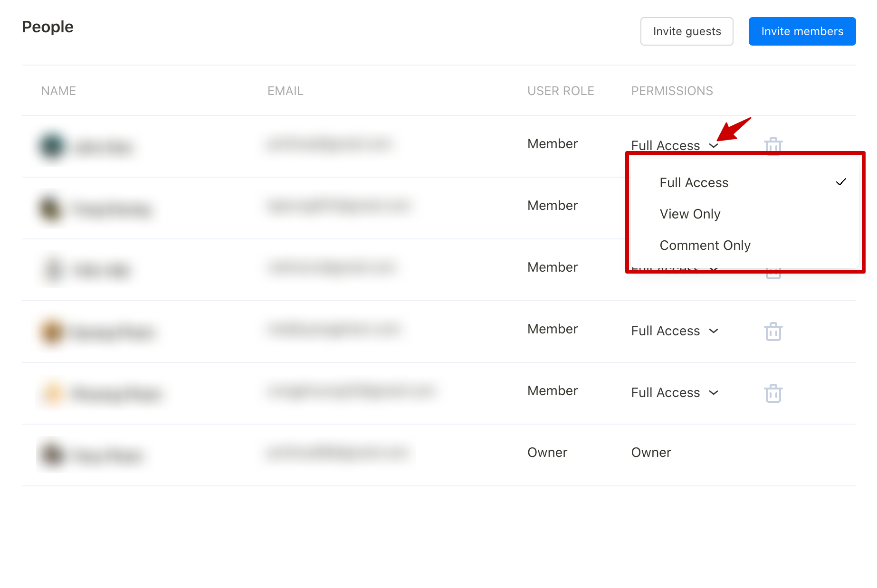This screenshot has width=877, height=588.
Task: Open the permissions dropdown for the fifth member
Action: click(675, 393)
